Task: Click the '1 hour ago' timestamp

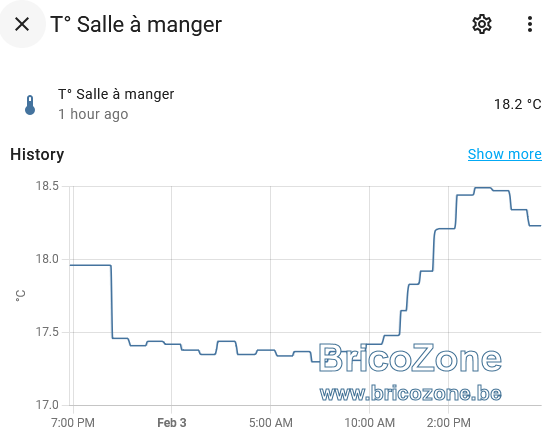Action: (93, 114)
